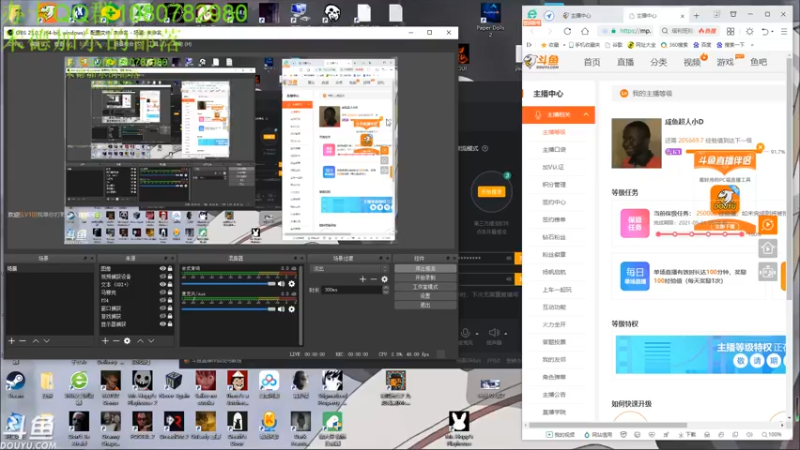Viewport: 800px width, 450px height.
Task: Toggle visibility of the 显示器捕获 source
Action: coord(163,324)
